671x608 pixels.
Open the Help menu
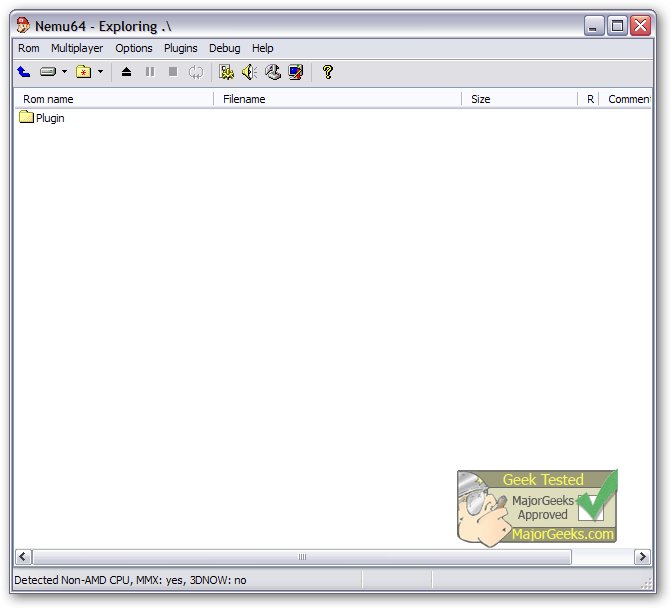[x=262, y=48]
